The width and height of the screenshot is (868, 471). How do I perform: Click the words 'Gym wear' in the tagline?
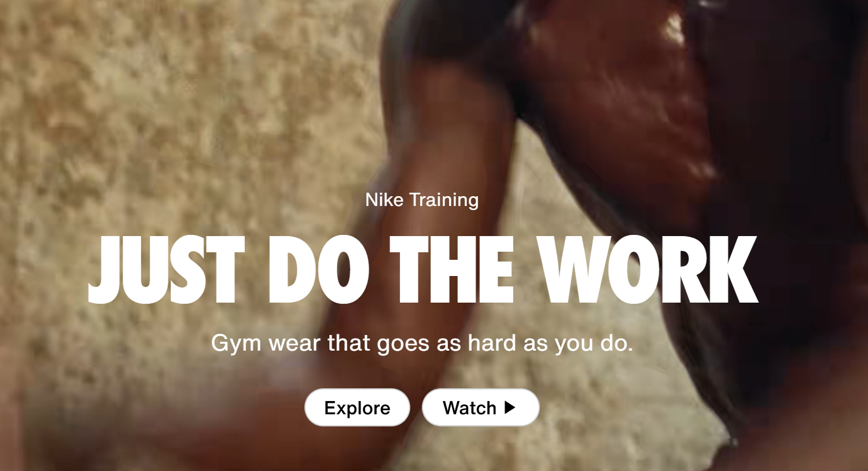266,343
